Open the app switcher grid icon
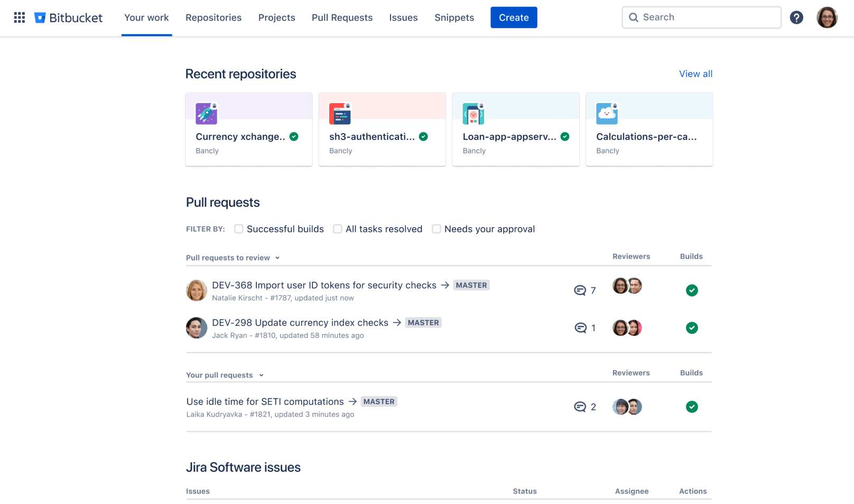 click(x=20, y=17)
